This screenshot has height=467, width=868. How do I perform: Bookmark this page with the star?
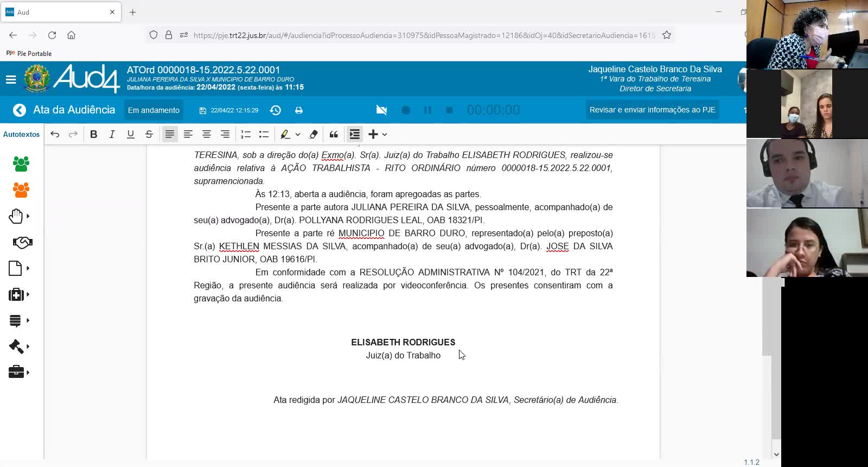[x=667, y=35]
